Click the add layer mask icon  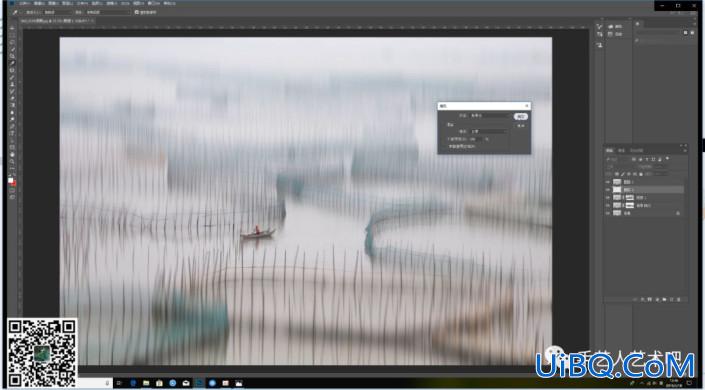[649, 299]
